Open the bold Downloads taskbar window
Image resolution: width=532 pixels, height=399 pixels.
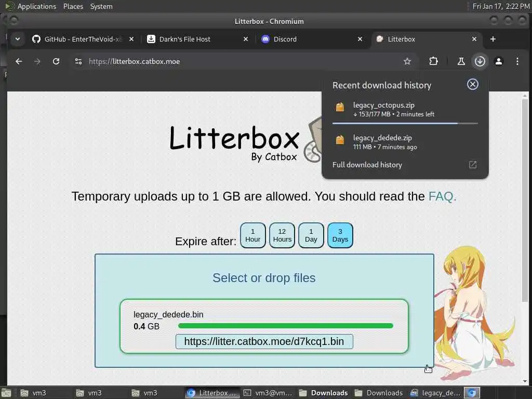324,393
